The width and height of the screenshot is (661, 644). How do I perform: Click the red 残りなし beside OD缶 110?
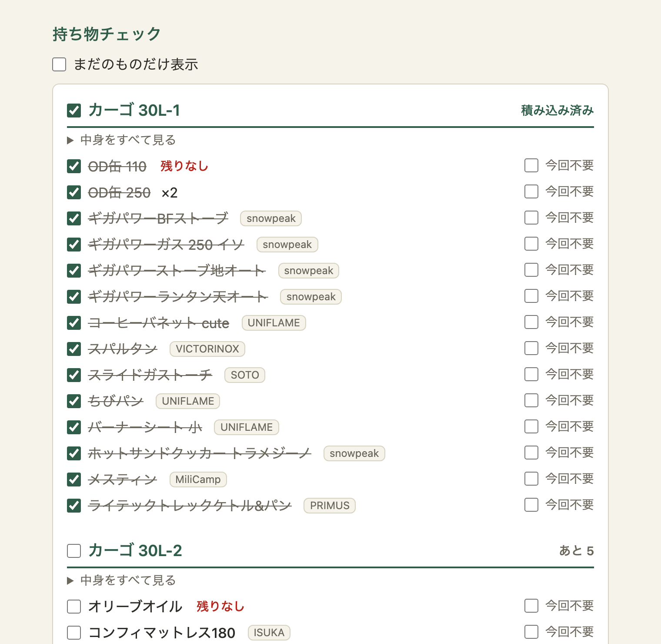pyautogui.click(x=184, y=166)
